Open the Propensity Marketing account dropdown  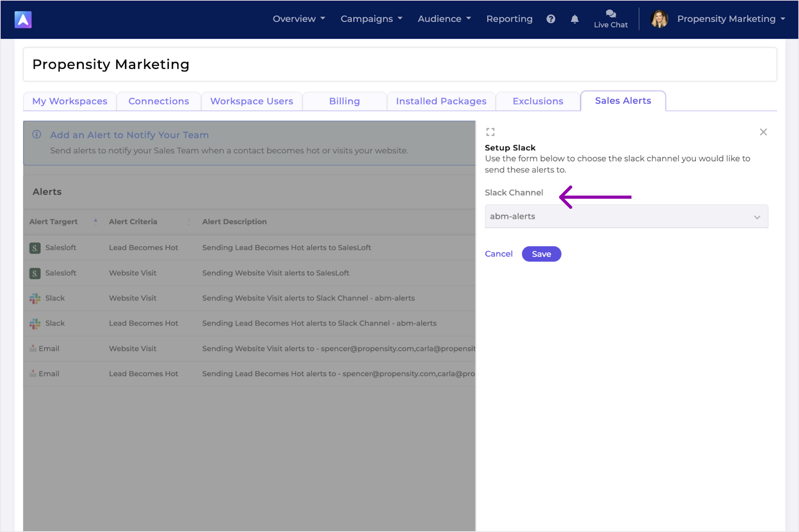click(731, 19)
